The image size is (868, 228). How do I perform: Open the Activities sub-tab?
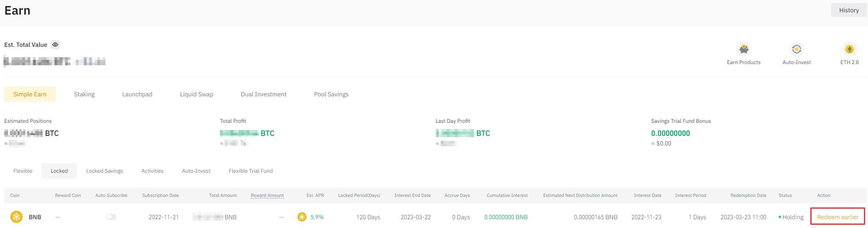pos(152,171)
